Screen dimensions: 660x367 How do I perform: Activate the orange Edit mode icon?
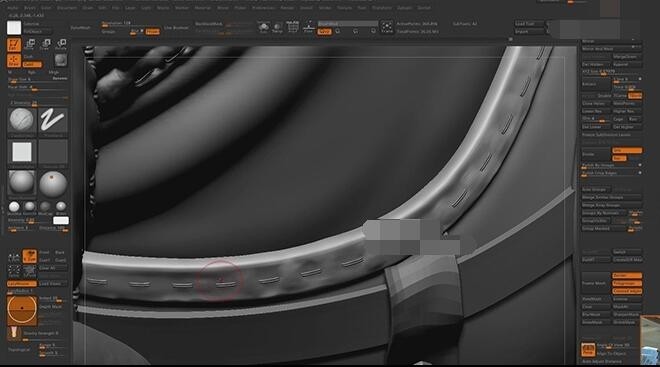click(x=14, y=45)
